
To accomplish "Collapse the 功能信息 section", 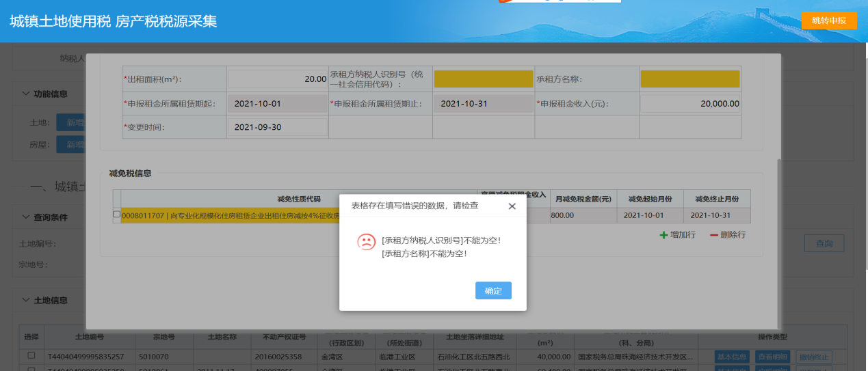I will click(x=26, y=94).
